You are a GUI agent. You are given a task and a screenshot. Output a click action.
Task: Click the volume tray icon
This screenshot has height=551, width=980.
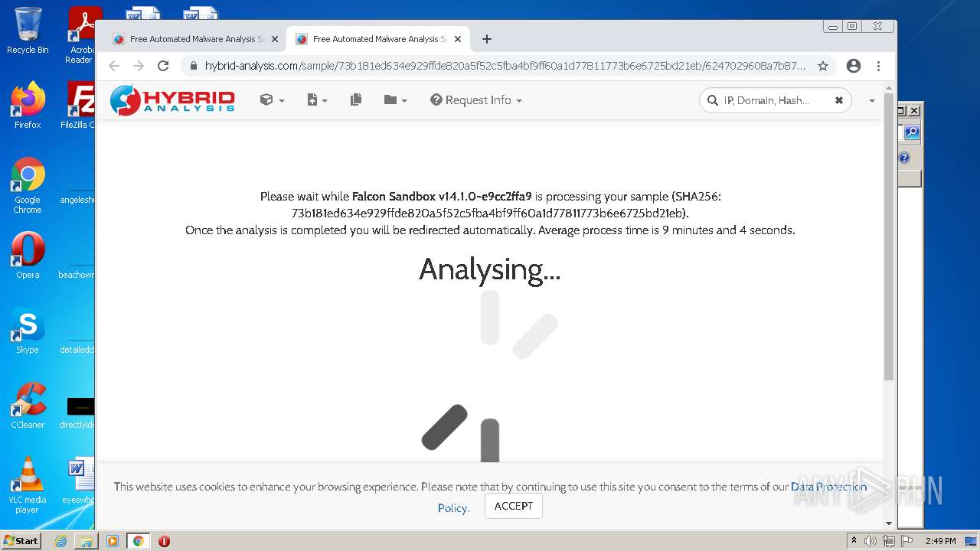tap(871, 541)
